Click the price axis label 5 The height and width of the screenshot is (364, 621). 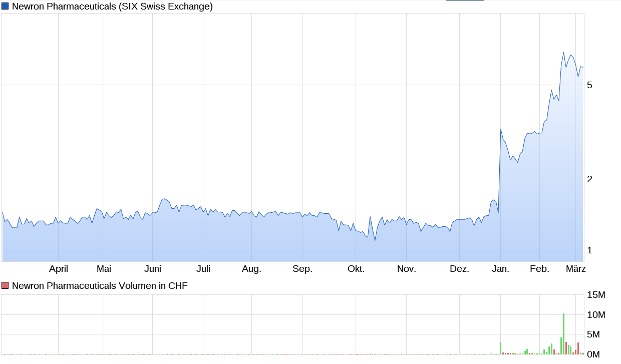click(x=590, y=85)
